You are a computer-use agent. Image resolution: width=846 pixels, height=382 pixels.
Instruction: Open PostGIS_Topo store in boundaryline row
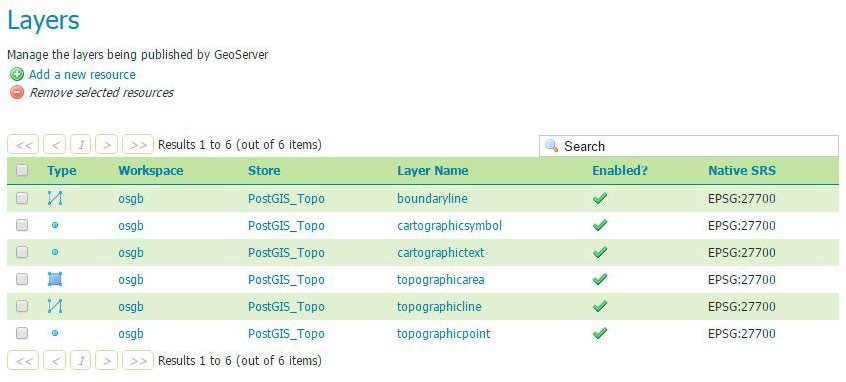[286, 199]
